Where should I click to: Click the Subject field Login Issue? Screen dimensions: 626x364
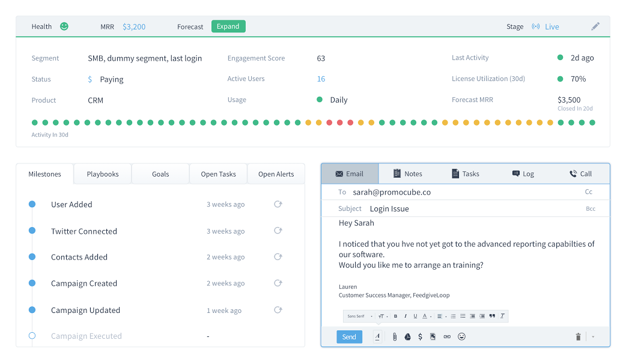pos(466,209)
